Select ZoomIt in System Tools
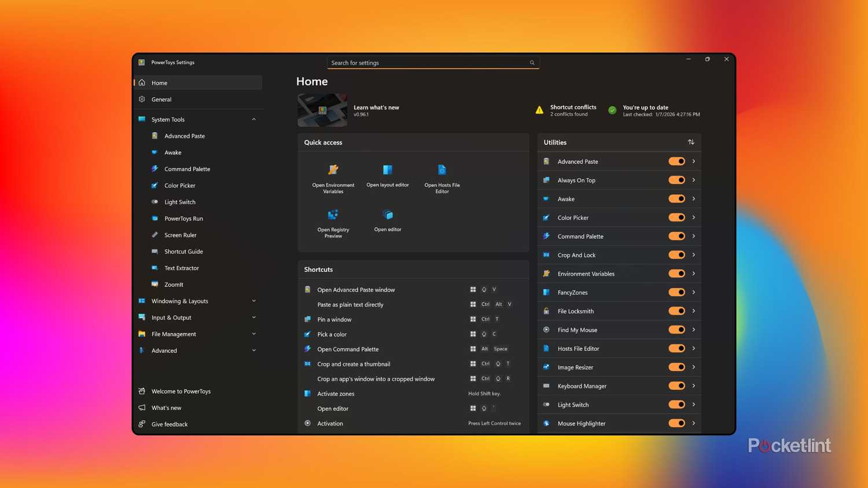Screen dimensions: 868x488 tap(174, 284)
